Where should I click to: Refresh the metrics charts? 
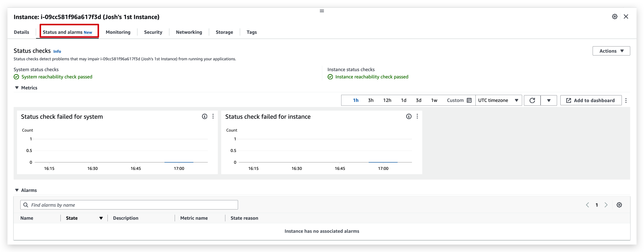click(x=532, y=100)
